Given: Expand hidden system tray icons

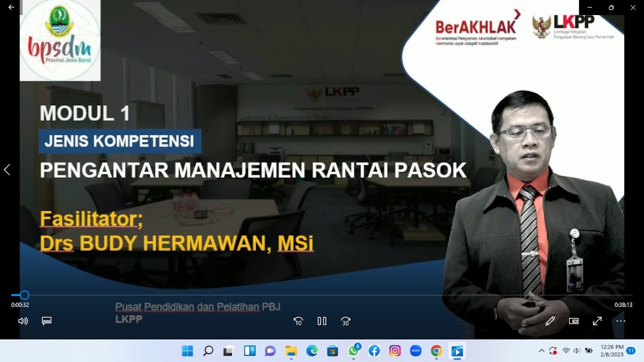Looking at the screenshot, I should pyautogui.click(x=541, y=351).
